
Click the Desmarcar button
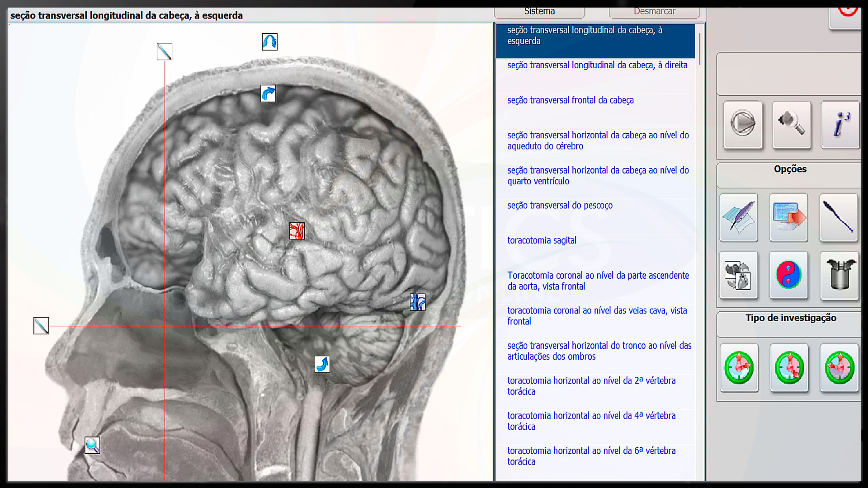coord(654,12)
